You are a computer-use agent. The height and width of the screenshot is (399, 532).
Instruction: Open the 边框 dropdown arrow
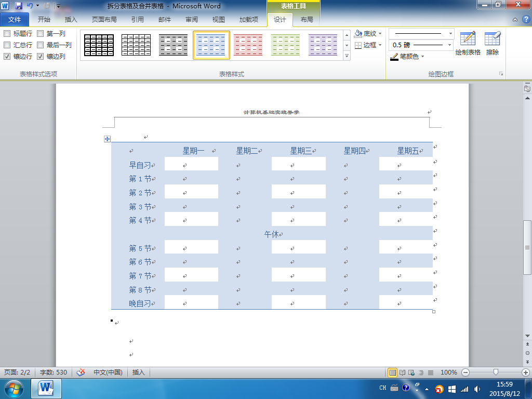pos(380,45)
